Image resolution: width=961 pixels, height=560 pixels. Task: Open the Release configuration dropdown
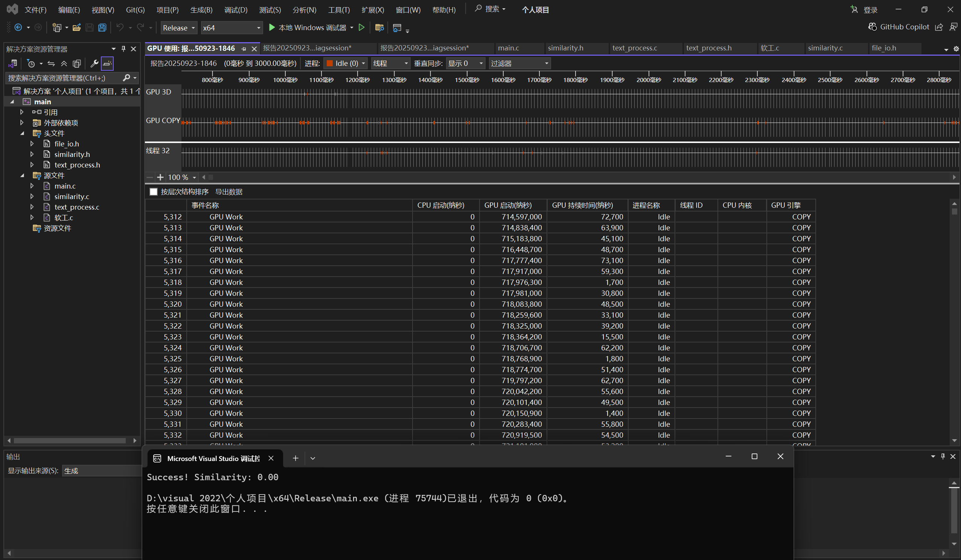point(178,28)
